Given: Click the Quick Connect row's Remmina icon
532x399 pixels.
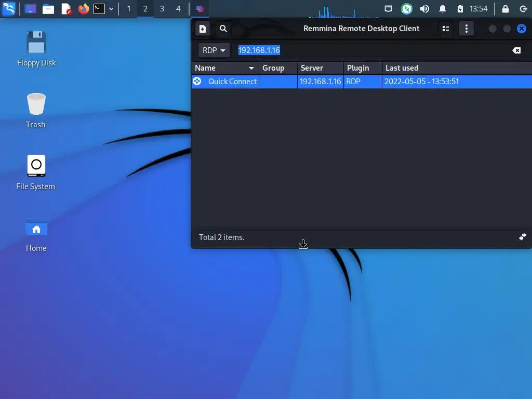Looking at the screenshot, I should 197,81.
